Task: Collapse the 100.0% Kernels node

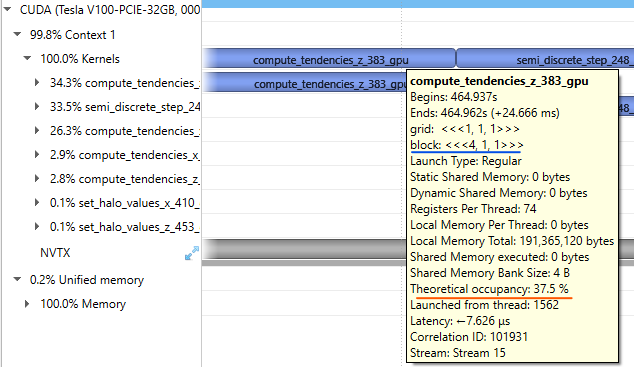Action: tap(27, 58)
